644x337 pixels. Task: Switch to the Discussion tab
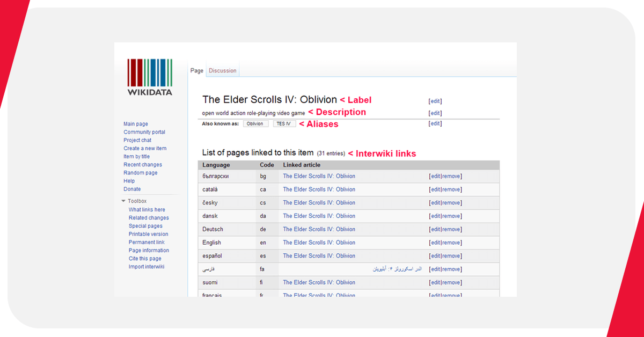pos(223,71)
